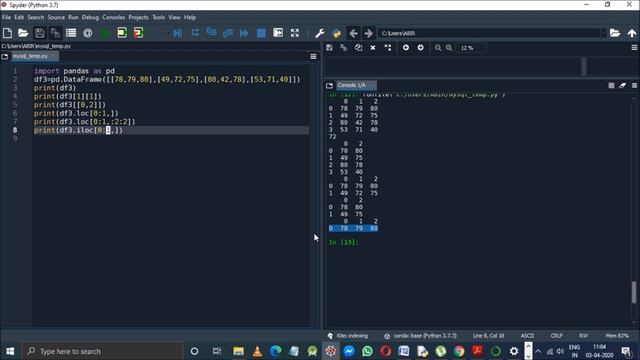Go back with left arrow
The image size is (640, 360).
pos(353,33)
